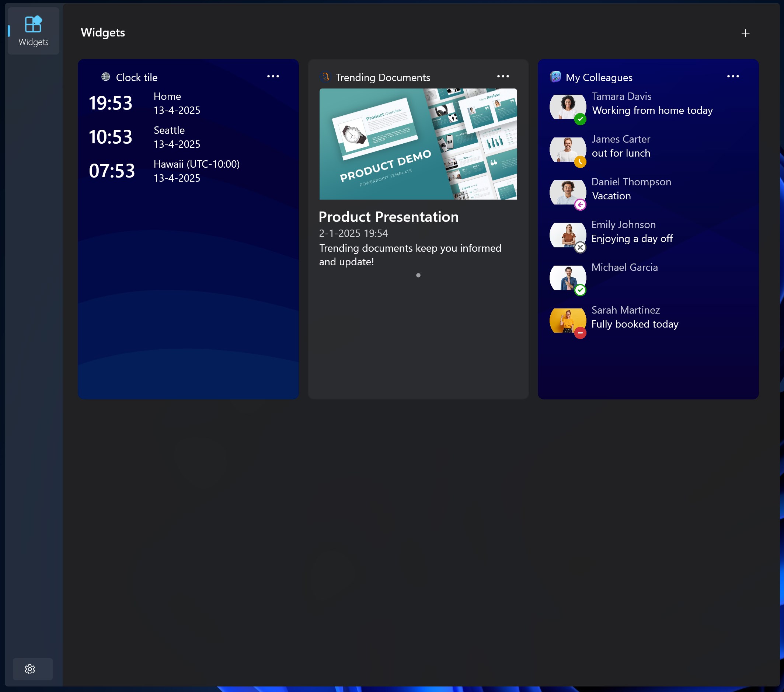
Task: Click Emily Johnson's profile photo
Action: (x=568, y=235)
